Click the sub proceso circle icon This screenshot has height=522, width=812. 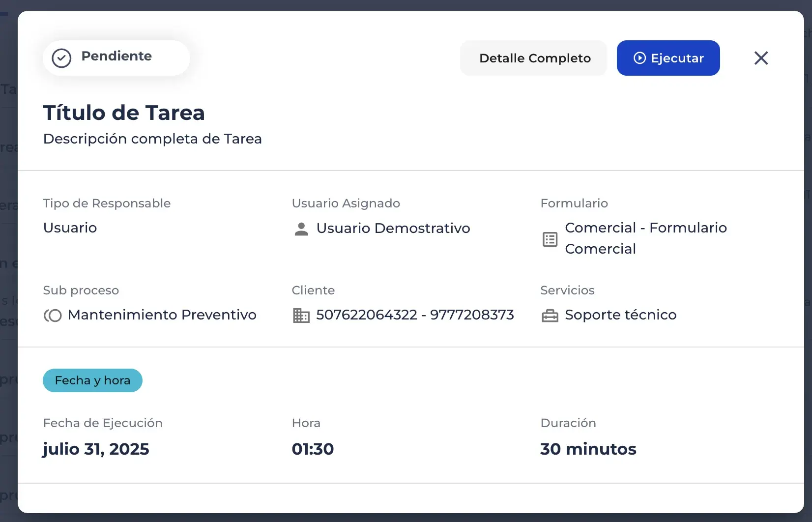(x=53, y=315)
